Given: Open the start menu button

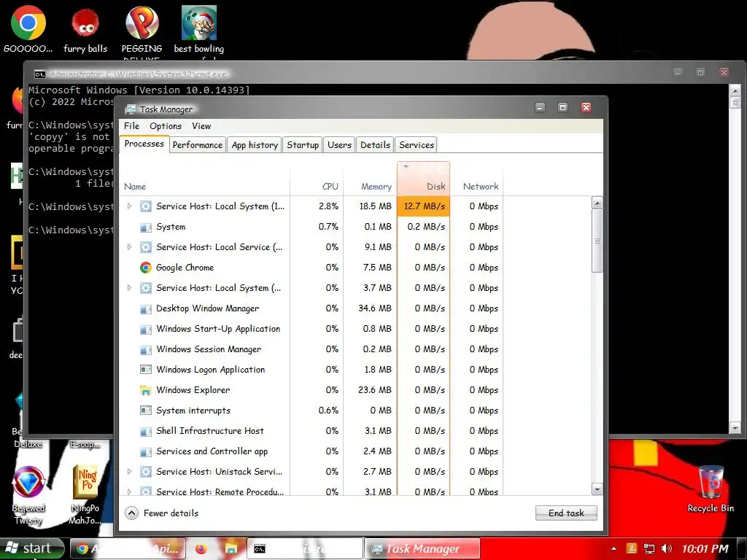Looking at the screenshot, I should pos(32,548).
